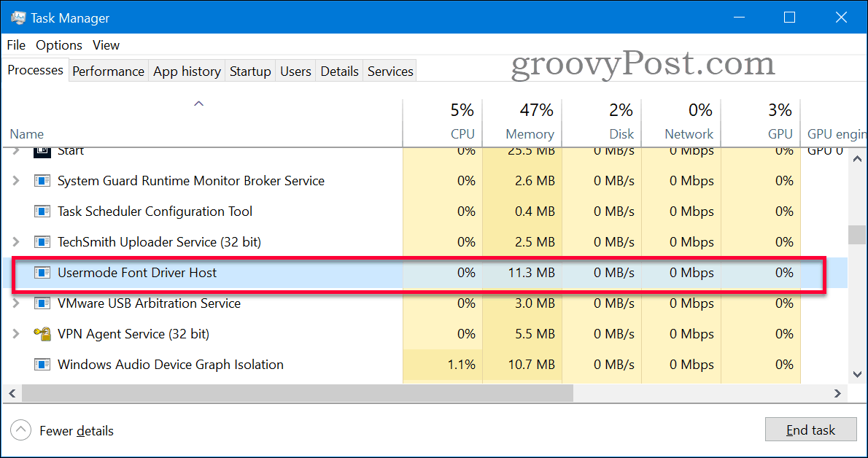Expand the Start process entry

click(x=16, y=150)
